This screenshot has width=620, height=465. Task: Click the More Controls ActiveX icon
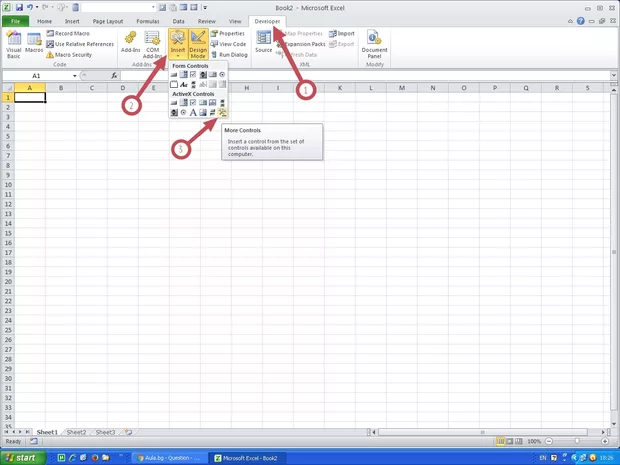(x=223, y=112)
